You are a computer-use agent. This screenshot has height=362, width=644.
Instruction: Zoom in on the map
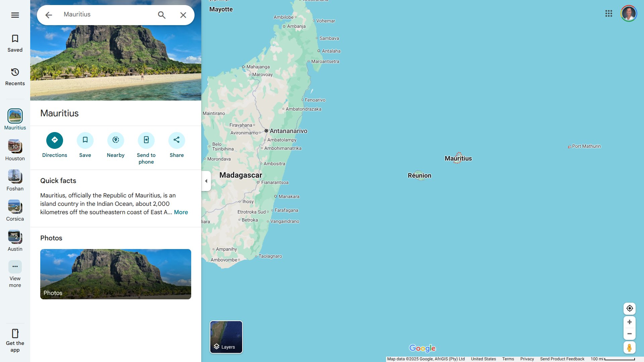pos(630,322)
